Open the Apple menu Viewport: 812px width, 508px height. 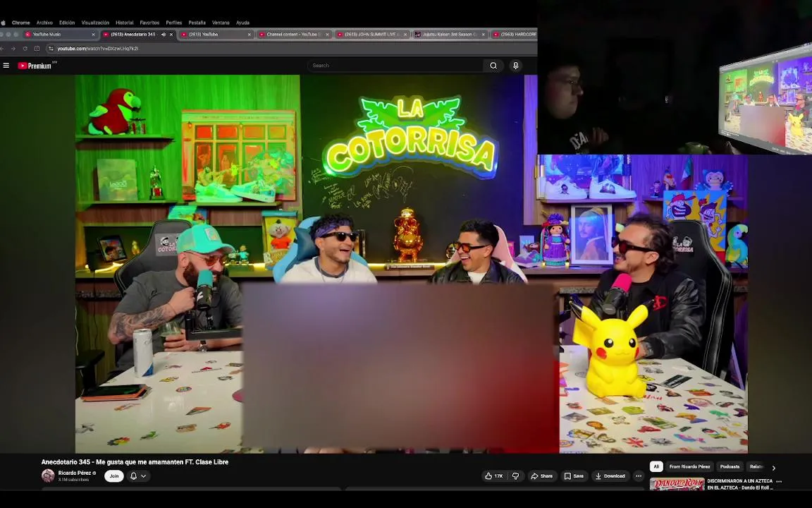click(3, 23)
